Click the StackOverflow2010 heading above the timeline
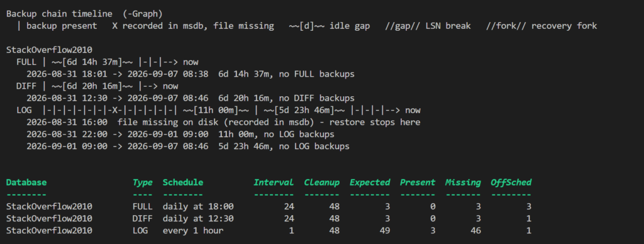The width and height of the screenshot is (644, 244). [x=49, y=50]
